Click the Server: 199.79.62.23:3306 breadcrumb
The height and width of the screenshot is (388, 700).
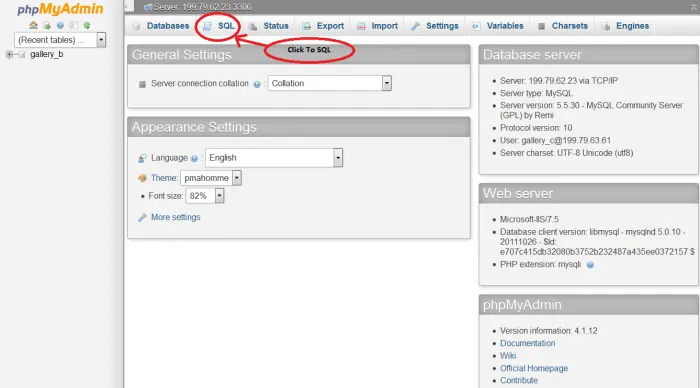pos(202,7)
